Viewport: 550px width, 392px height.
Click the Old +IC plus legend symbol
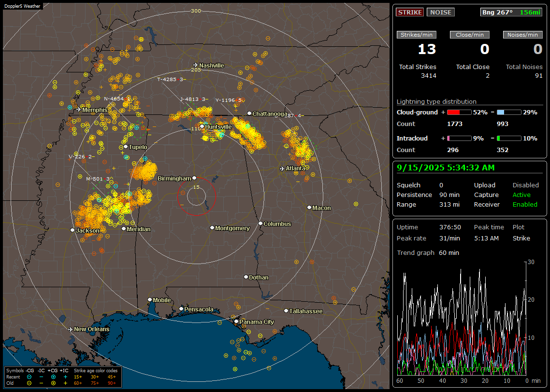[65, 383]
